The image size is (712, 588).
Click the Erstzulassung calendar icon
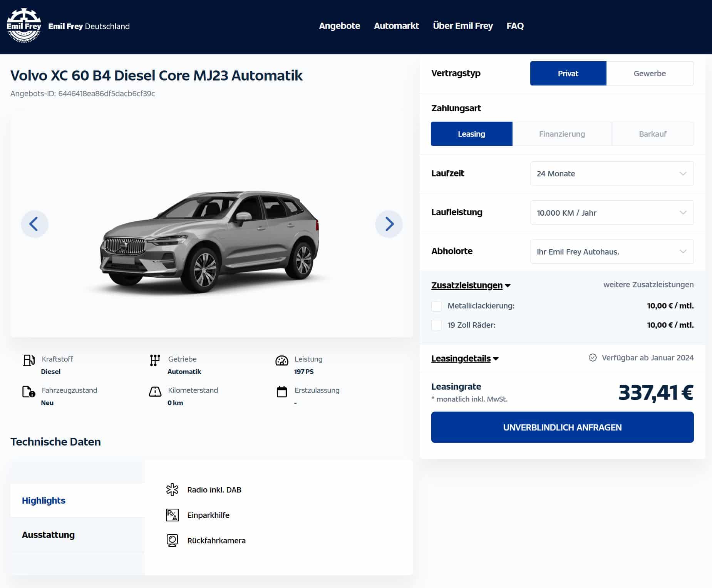tap(282, 392)
